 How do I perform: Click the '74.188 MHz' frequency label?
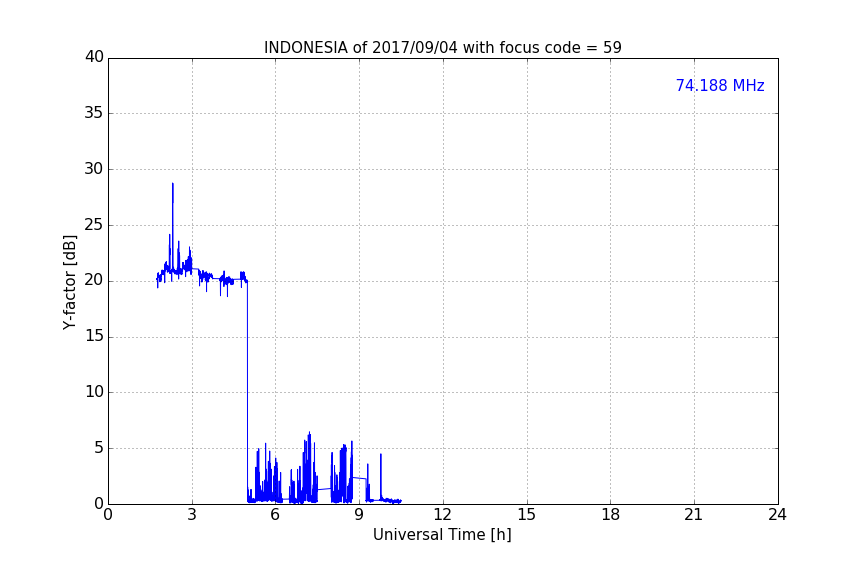pyautogui.click(x=720, y=85)
